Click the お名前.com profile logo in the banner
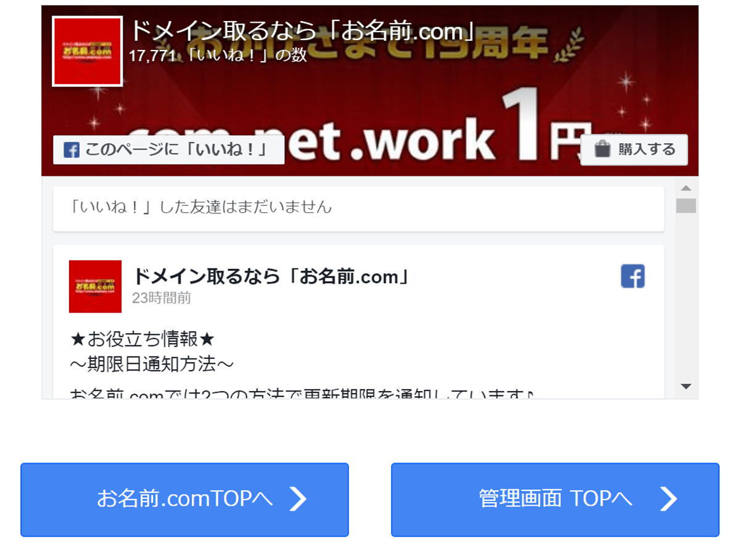Image resolution: width=740 pixels, height=560 pixels. pyautogui.click(x=87, y=51)
